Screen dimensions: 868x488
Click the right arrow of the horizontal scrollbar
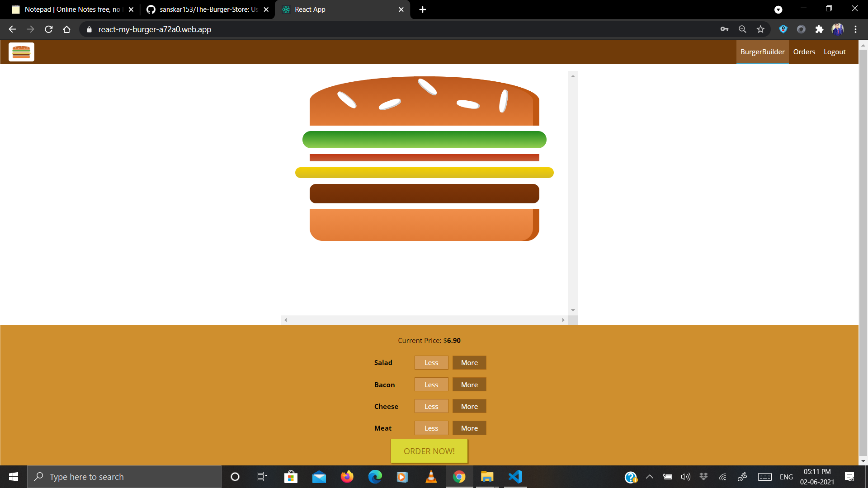point(563,320)
